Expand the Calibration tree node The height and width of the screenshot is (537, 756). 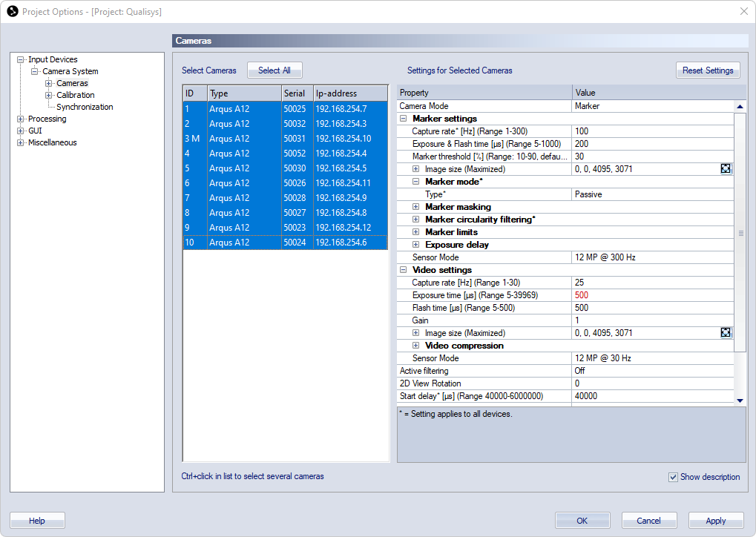(48, 96)
